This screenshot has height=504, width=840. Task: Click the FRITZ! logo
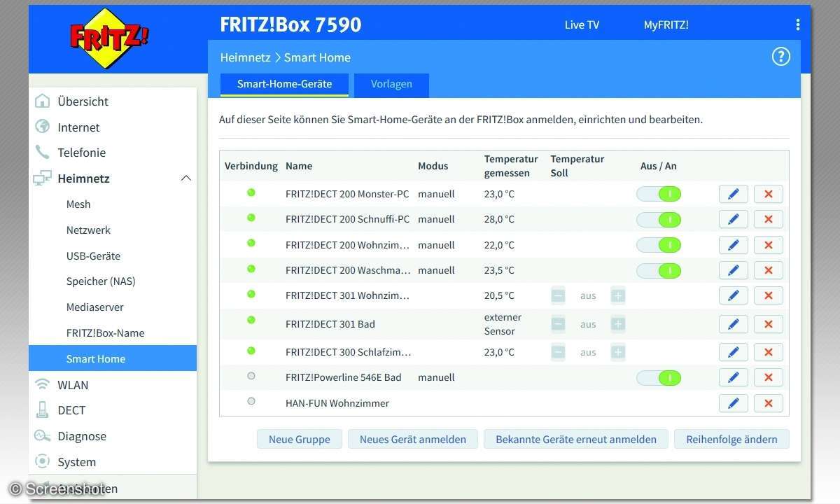coord(110,38)
